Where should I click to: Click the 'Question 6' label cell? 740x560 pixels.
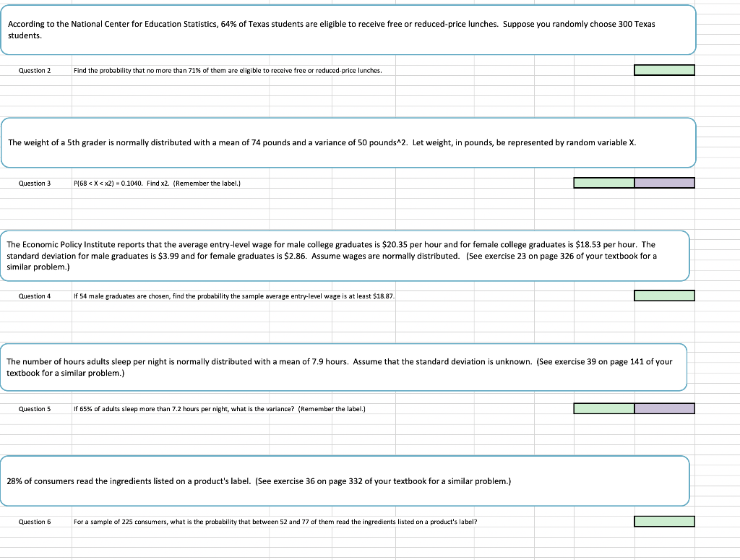35,521
